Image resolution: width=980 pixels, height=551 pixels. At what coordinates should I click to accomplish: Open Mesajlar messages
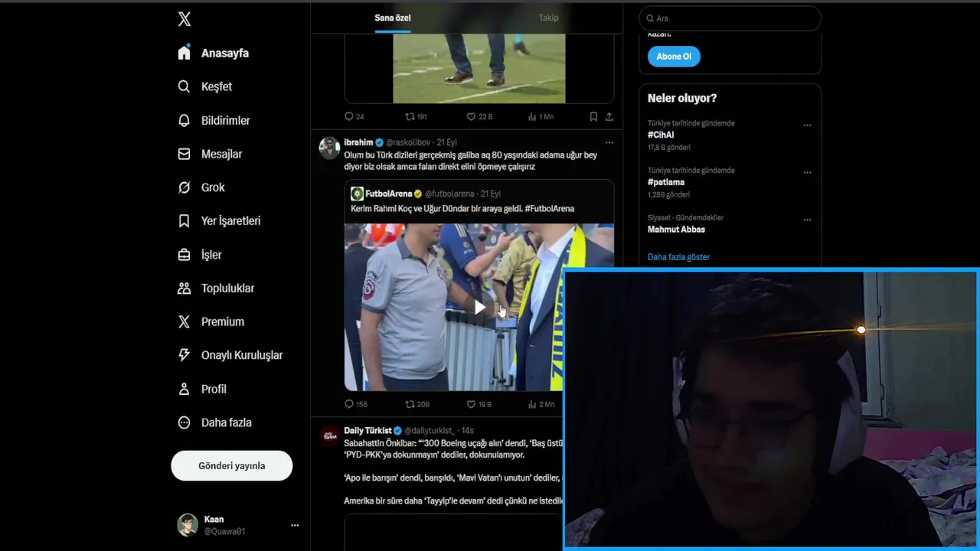tap(211, 154)
